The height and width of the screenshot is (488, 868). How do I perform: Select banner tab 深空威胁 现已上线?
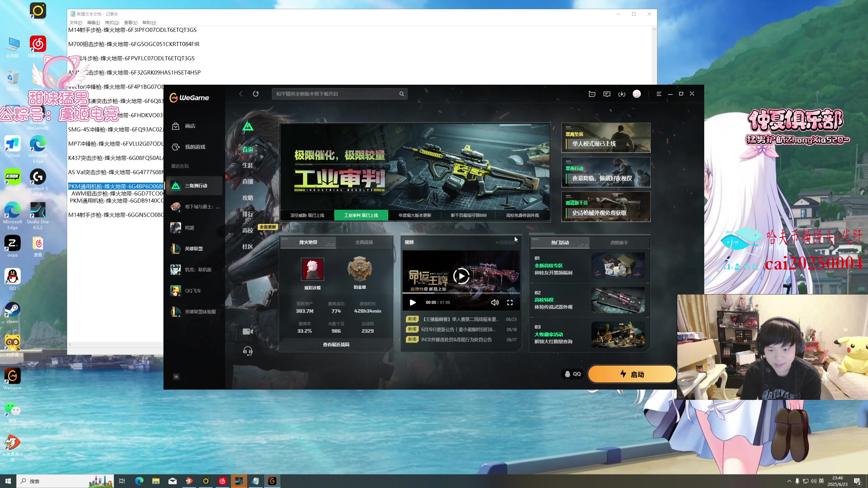pos(307,215)
